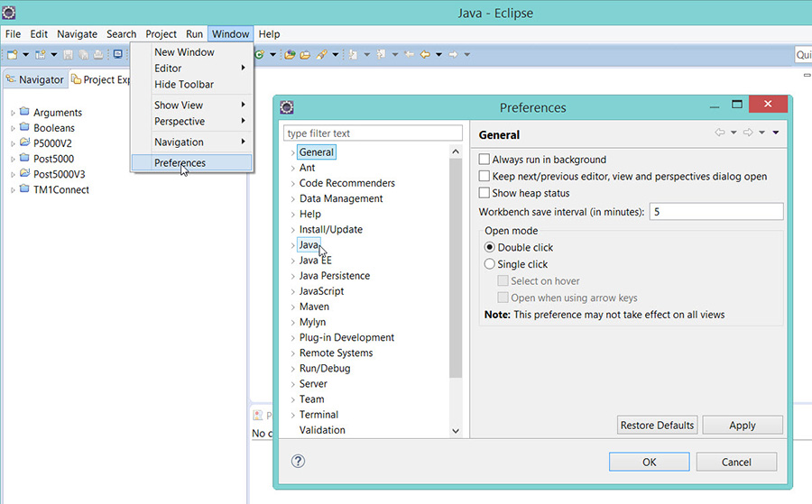Expand the Post5000 project in Navigator
The height and width of the screenshot is (504, 812).
pos(13,160)
